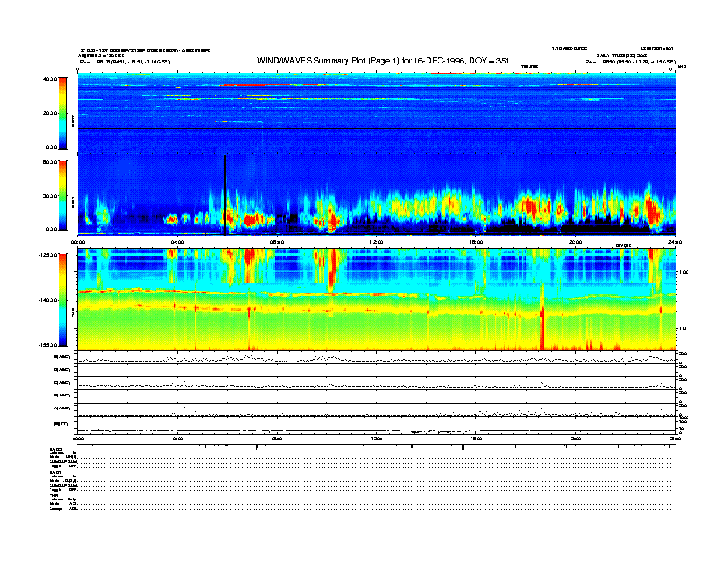Click the RAD1 color scale bar

click(63, 196)
